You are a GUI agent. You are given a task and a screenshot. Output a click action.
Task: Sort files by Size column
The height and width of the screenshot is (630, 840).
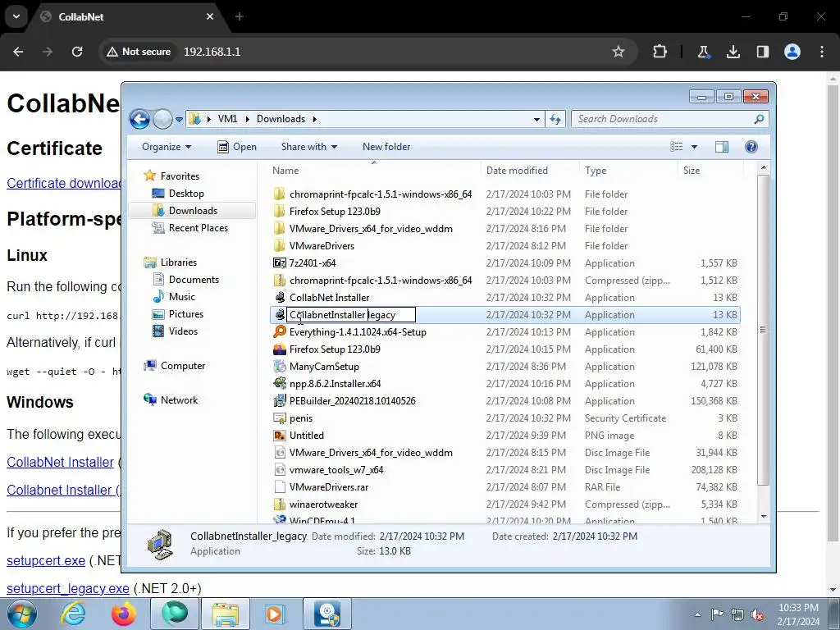pyautogui.click(x=691, y=171)
